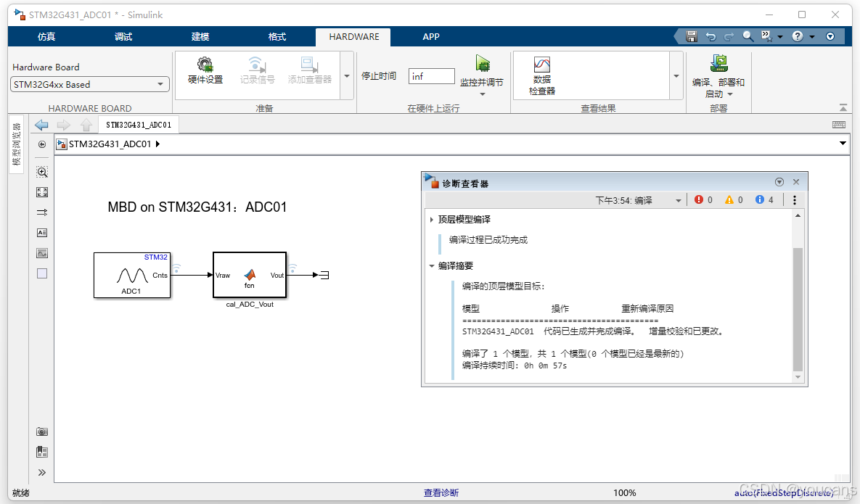
Task: Navigate back with the left arrow
Action: (41, 125)
